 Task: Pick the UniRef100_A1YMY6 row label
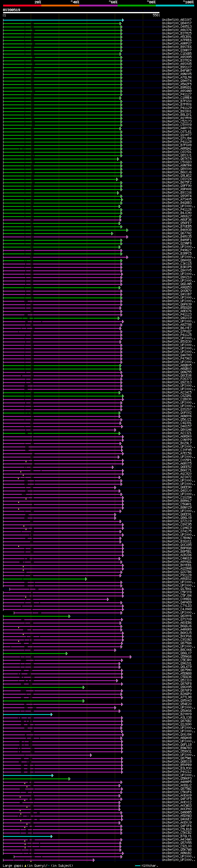pyautogui.click(x=177, y=118)
